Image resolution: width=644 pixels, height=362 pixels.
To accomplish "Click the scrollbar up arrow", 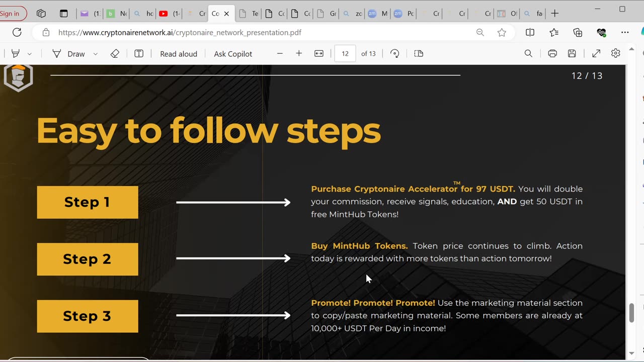I will click(x=632, y=49).
